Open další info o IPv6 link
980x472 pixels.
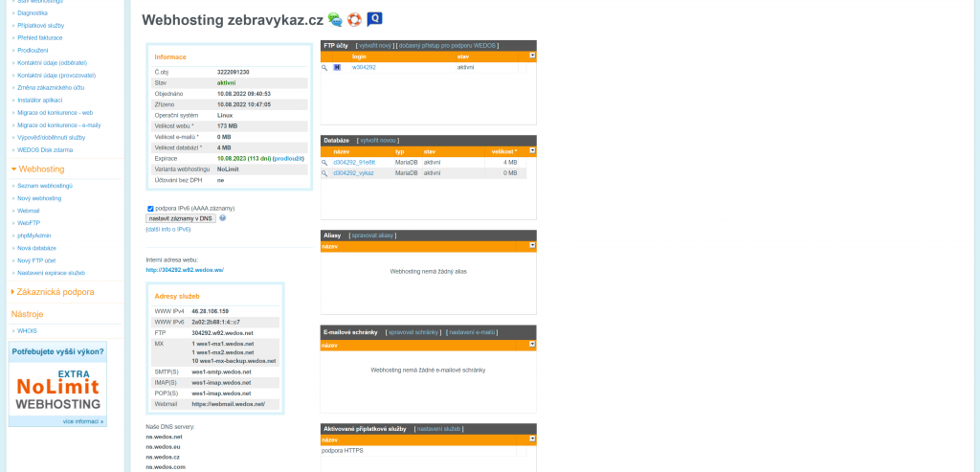[x=168, y=229]
